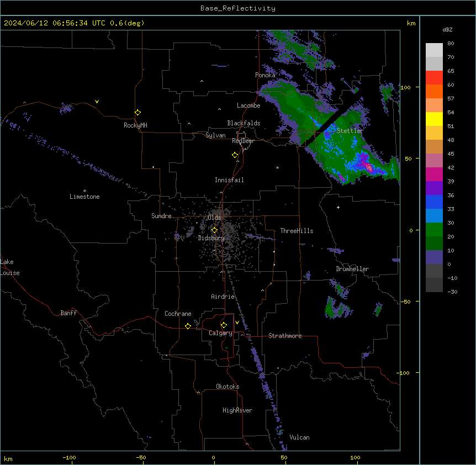
Task: Click the -30 label at the legend bottom
Action: [452, 292]
